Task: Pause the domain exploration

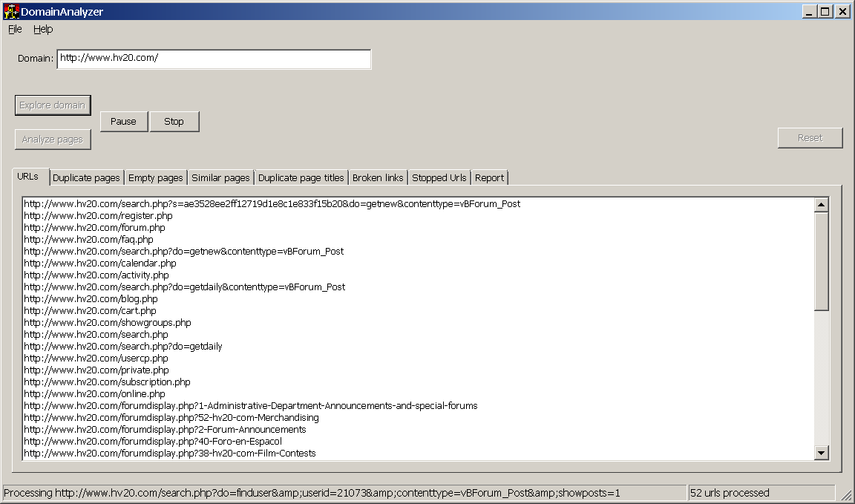Action: click(x=124, y=121)
